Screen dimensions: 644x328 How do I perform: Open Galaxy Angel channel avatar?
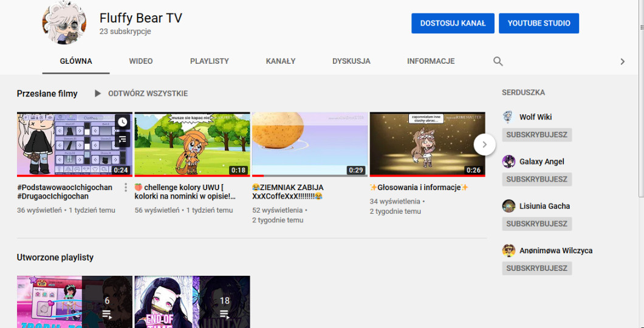(509, 162)
